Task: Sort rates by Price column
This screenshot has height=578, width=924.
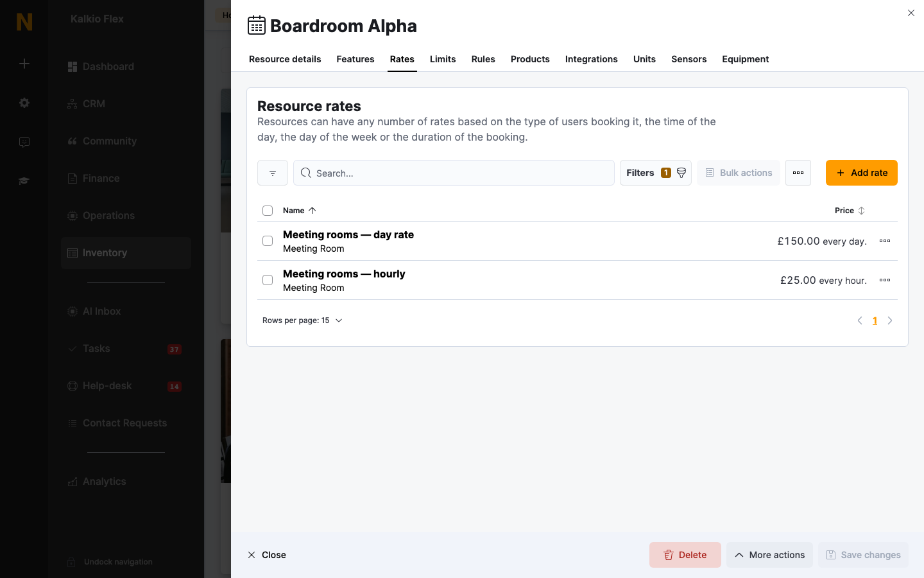Action: click(850, 211)
